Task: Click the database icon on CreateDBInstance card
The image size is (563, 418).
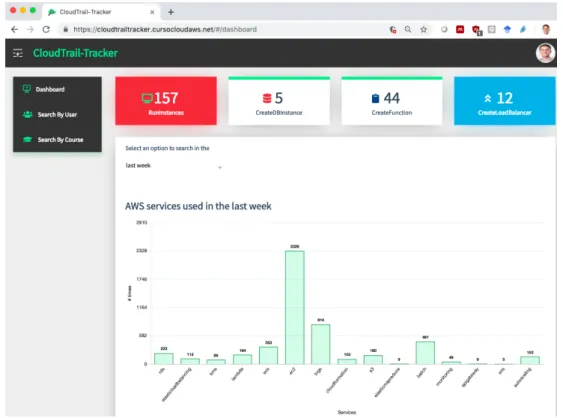Action: (x=267, y=98)
